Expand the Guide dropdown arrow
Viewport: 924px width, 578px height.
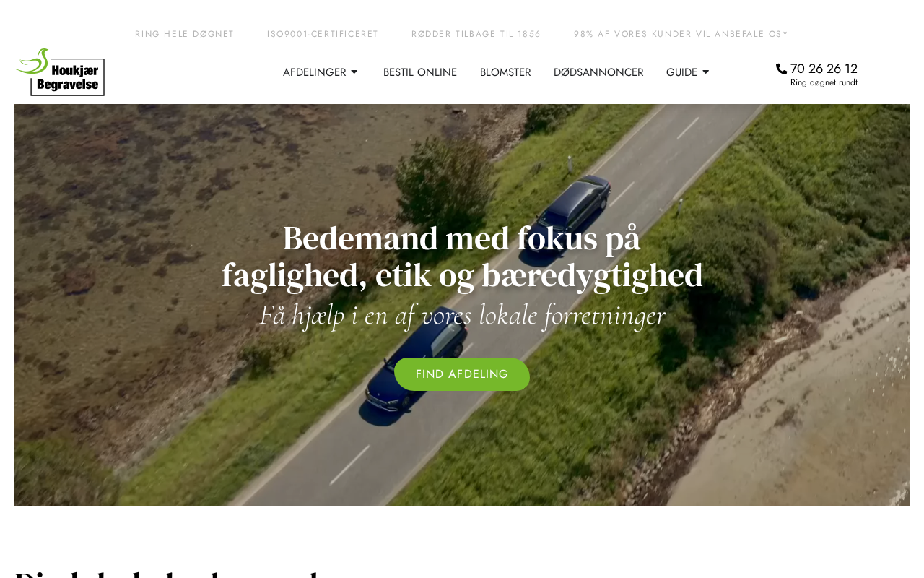(705, 72)
